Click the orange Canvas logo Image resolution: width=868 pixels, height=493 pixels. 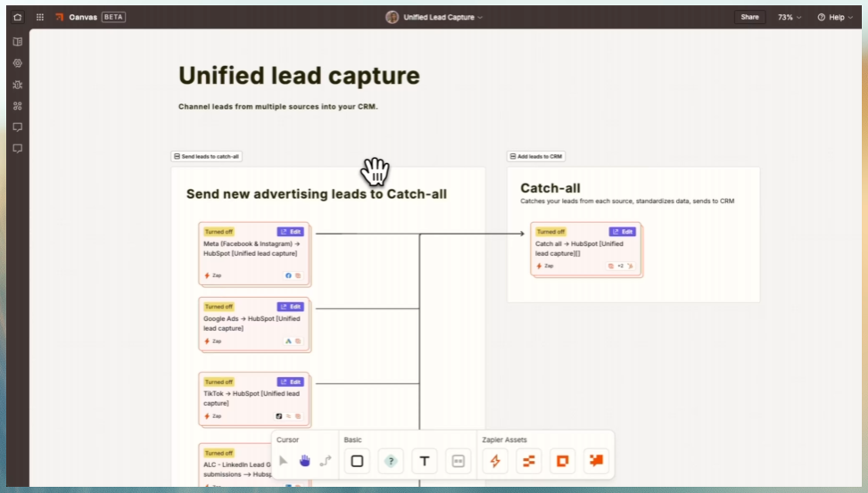(59, 17)
